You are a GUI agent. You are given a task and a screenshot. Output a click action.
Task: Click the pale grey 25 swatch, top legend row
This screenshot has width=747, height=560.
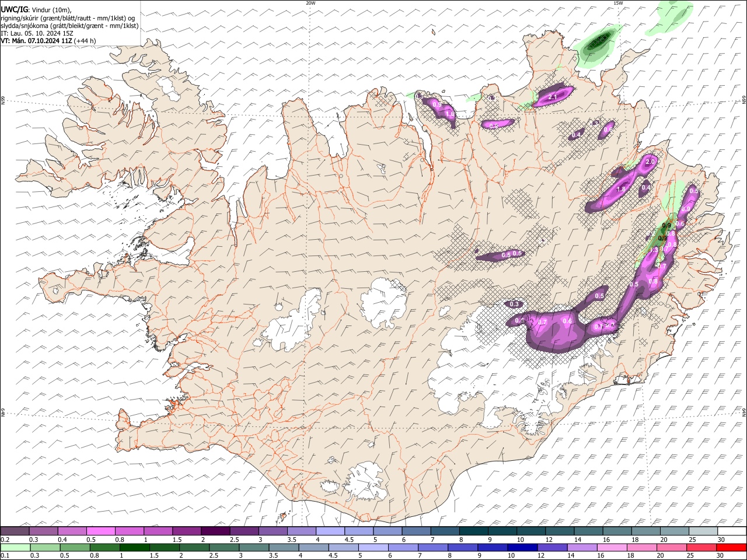704,531
